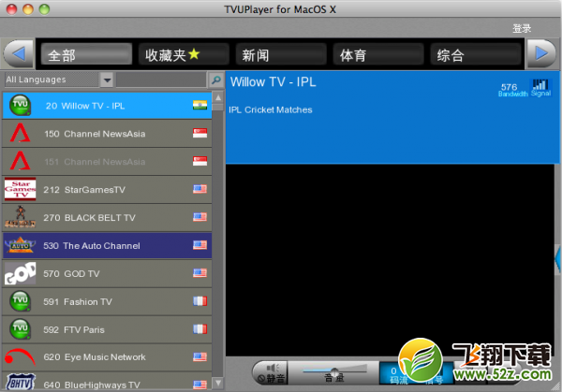Click the TVU logo of 591 Fashion TV
This screenshot has height=392, width=562.
(20, 301)
